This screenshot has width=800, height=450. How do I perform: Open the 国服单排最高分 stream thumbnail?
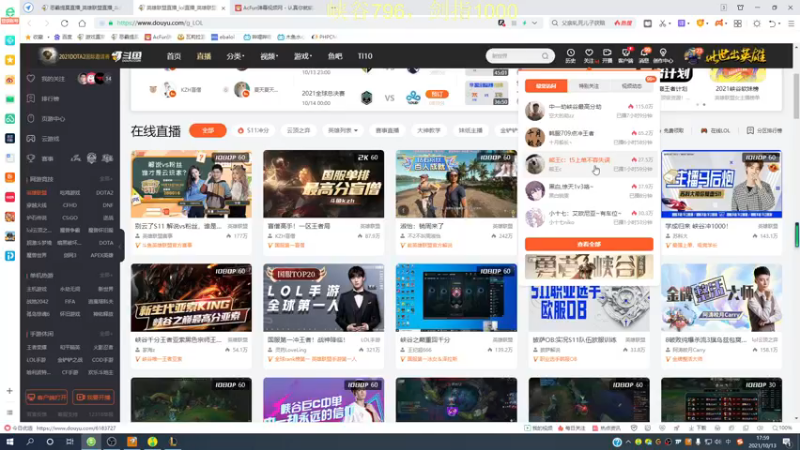[x=323, y=184]
